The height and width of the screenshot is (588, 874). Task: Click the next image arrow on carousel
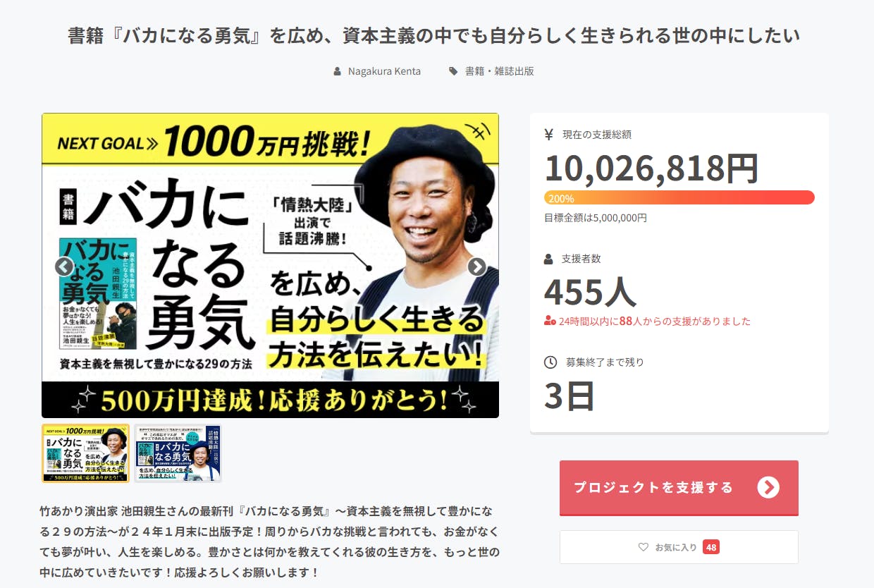coord(477,267)
